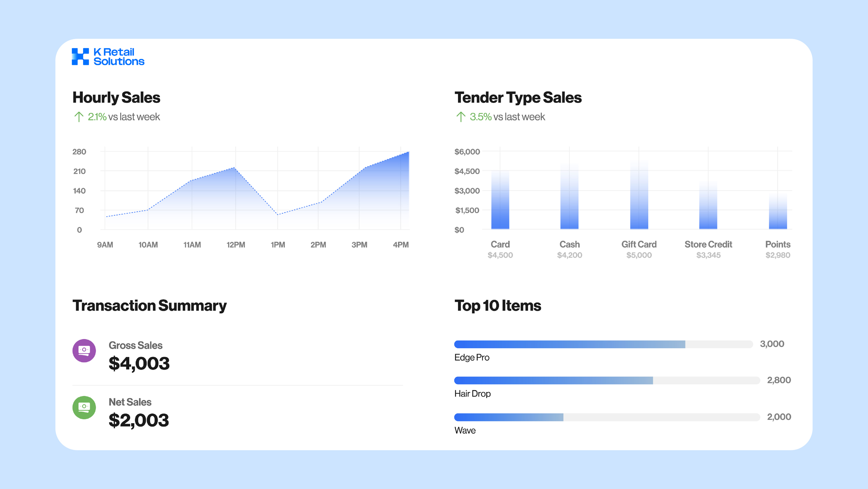Click the Transaction Summary heading
Screen dimensions: 868x489
click(150, 305)
